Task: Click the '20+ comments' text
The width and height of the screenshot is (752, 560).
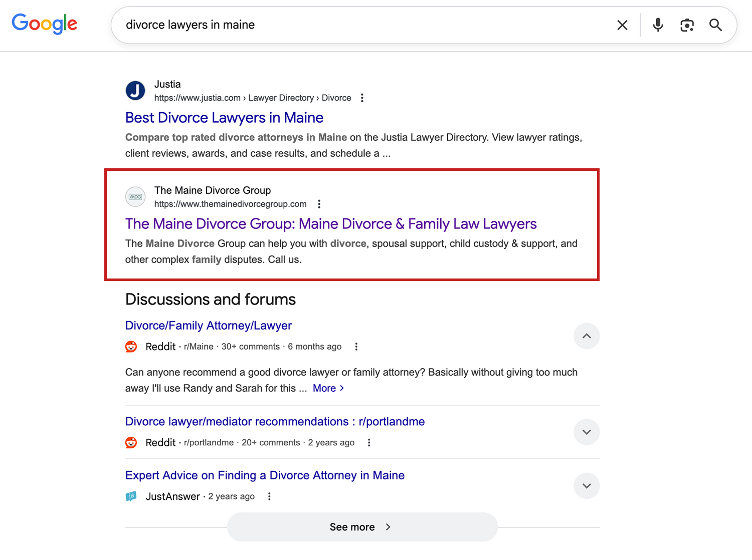Action: tap(271, 443)
